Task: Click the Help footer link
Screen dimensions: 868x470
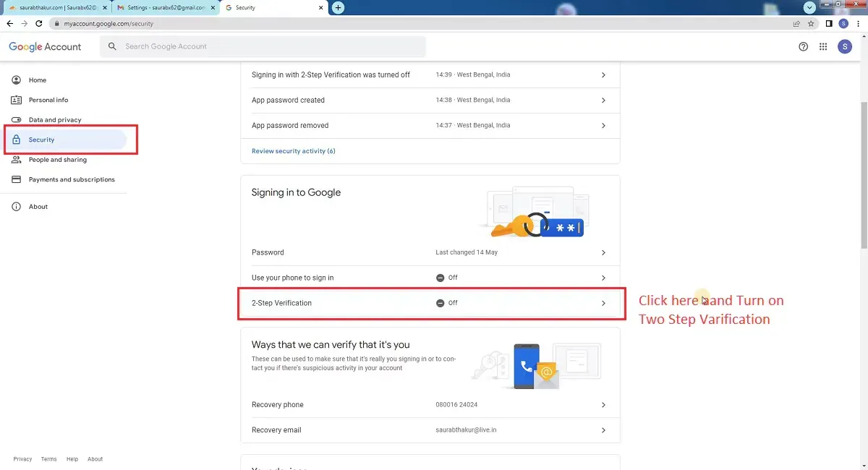Action: [72, 459]
